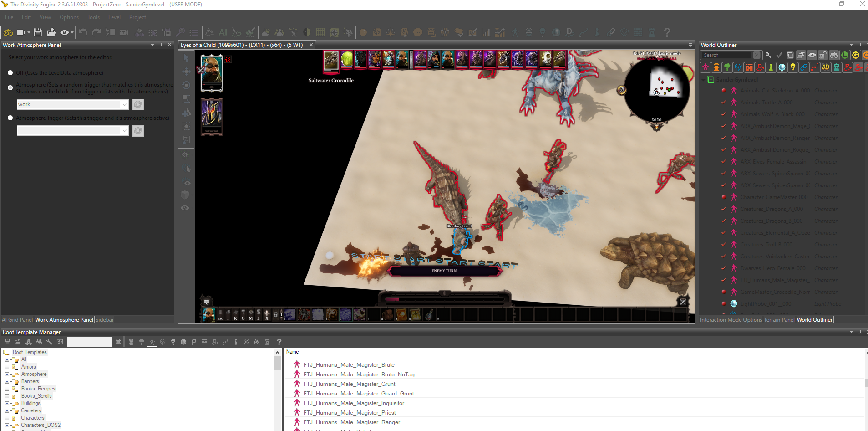
Task: Click the character filter icon in Root Template Manager
Action: click(152, 342)
